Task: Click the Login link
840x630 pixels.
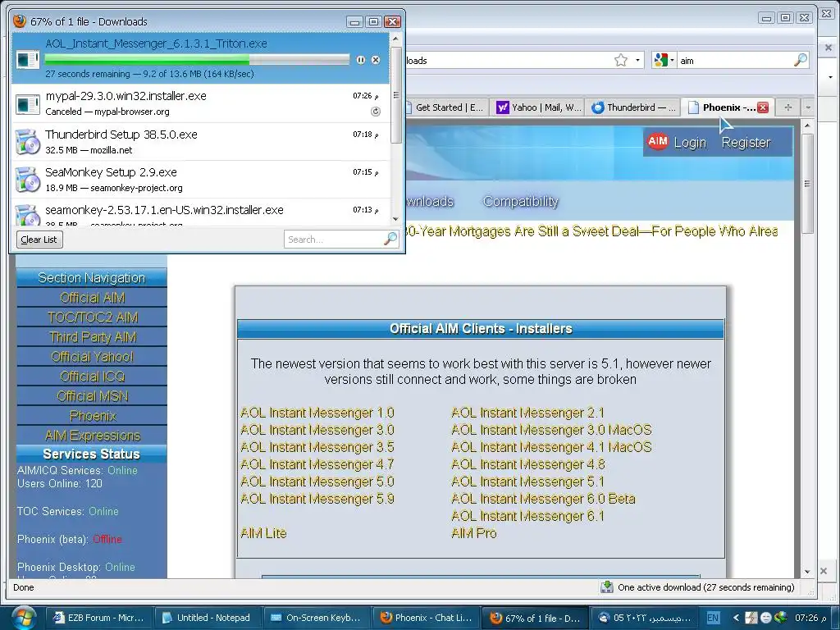Action: pyautogui.click(x=690, y=143)
